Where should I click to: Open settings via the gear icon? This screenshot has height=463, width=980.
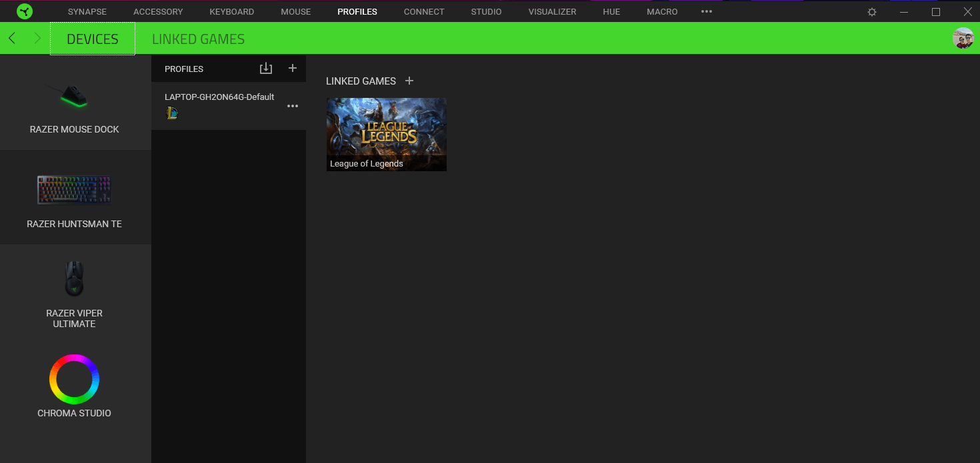point(872,12)
